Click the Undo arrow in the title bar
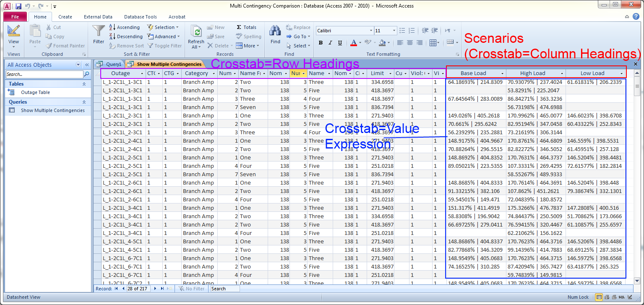This screenshot has width=644, height=305. pos(27,6)
